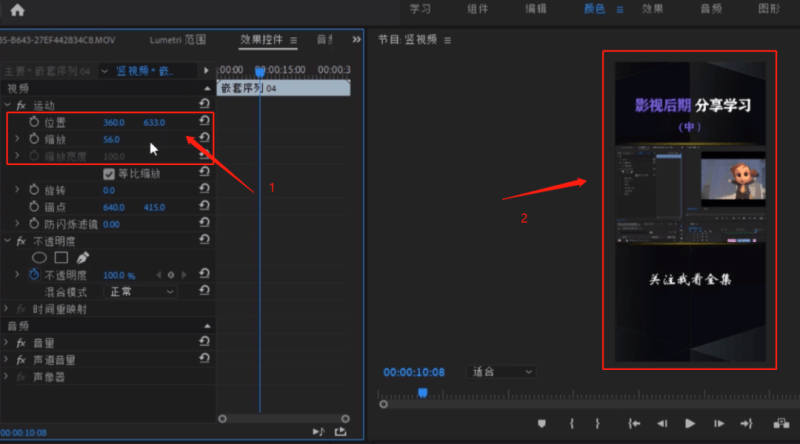Image resolution: width=800 pixels, height=444 pixels.
Task: Expand the 时间重映射 effect
Action: (x=6, y=309)
